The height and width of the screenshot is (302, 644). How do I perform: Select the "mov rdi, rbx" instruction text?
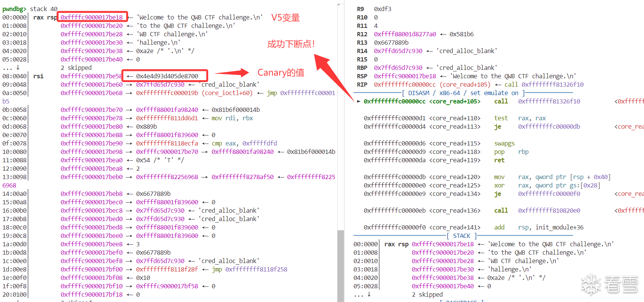tap(232, 118)
